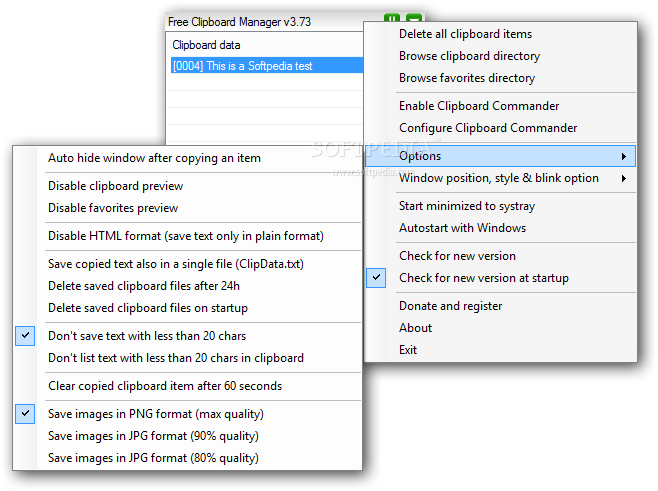Click 'Browse favorites directory' entry
This screenshot has width=658, height=491.
466,78
